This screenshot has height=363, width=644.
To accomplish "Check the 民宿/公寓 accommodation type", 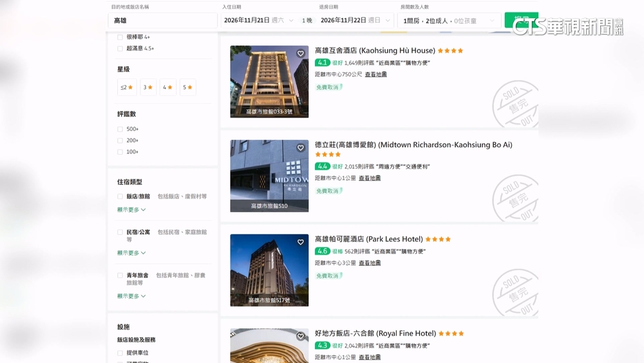I will coord(120,232).
